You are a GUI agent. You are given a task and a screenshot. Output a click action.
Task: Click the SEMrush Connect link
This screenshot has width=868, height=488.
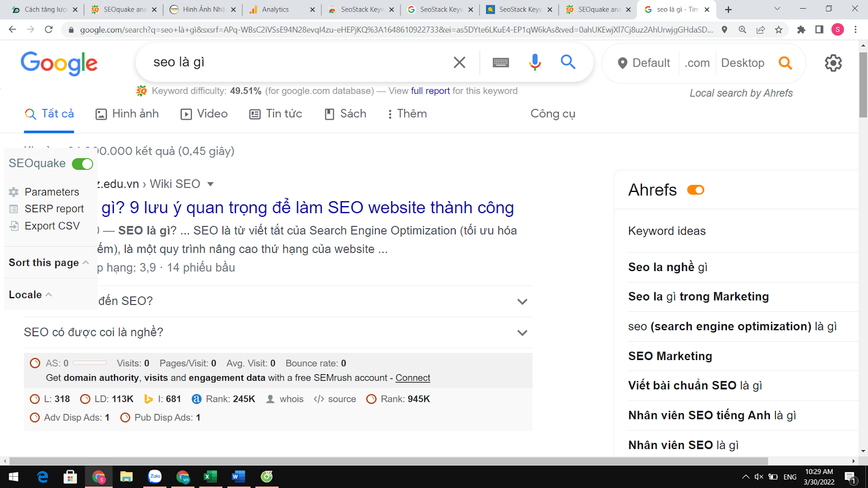point(413,378)
